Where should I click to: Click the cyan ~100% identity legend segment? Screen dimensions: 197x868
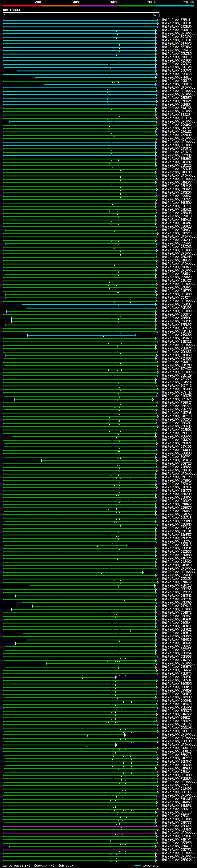coord(175,6)
